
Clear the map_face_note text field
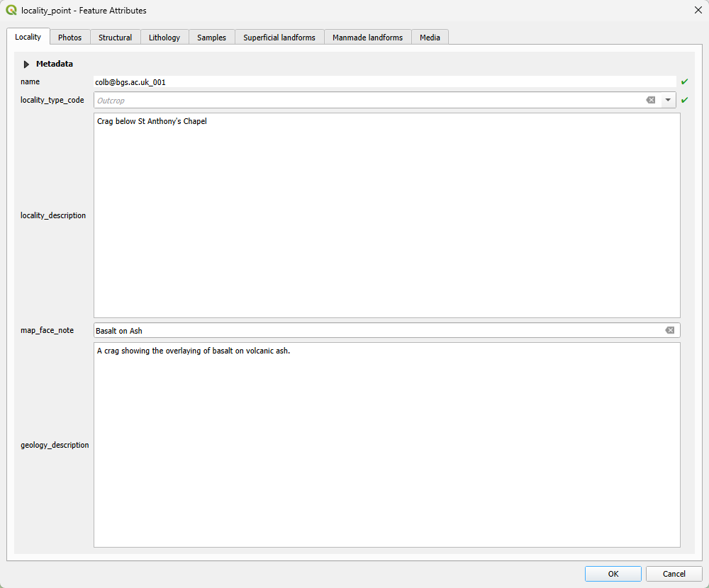coord(670,330)
